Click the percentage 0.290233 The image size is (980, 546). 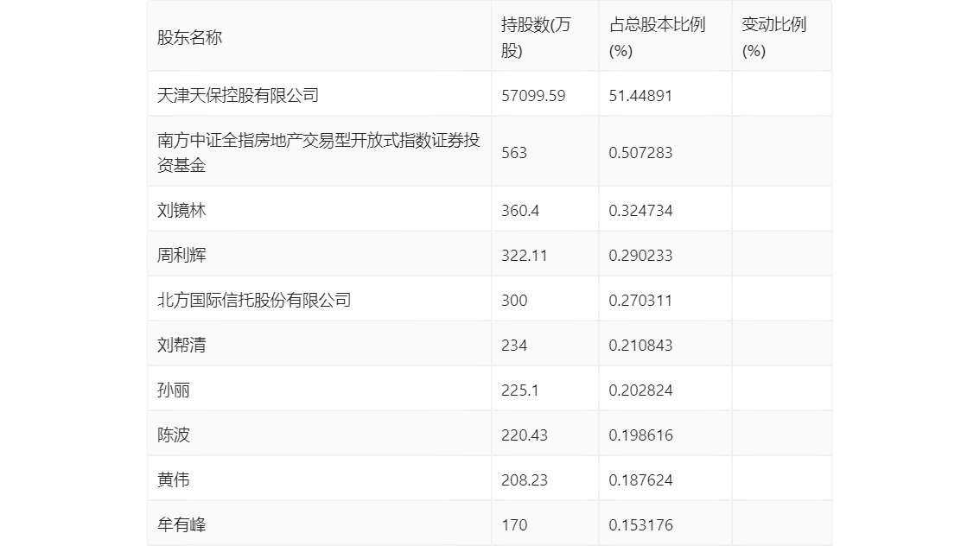click(x=640, y=256)
